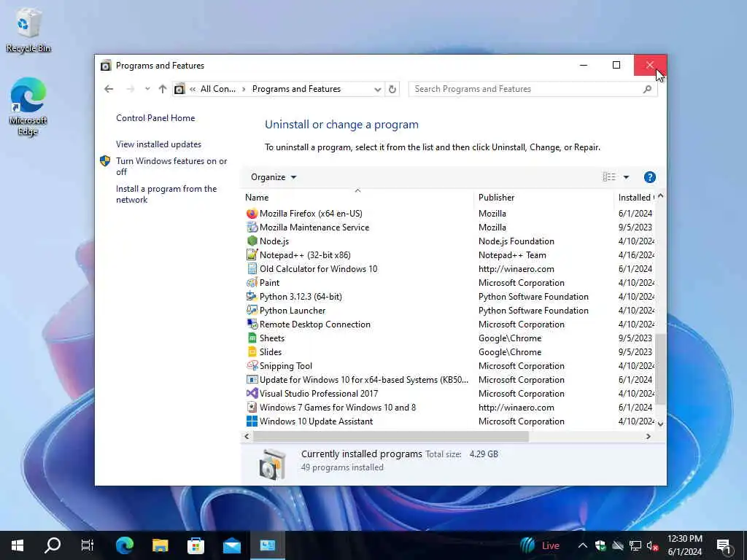Click All Con... breadcrumb in address bar
This screenshot has width=747, height=560.
point(217,89)
